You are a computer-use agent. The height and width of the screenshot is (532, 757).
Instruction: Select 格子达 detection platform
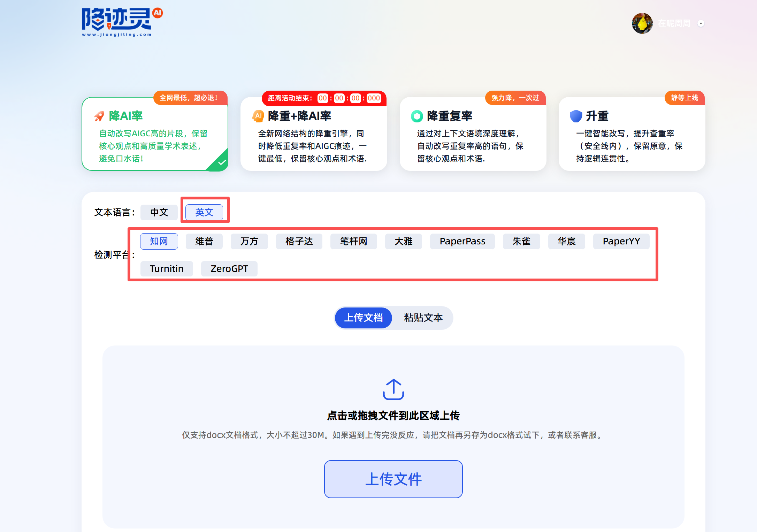pos(299,241)
